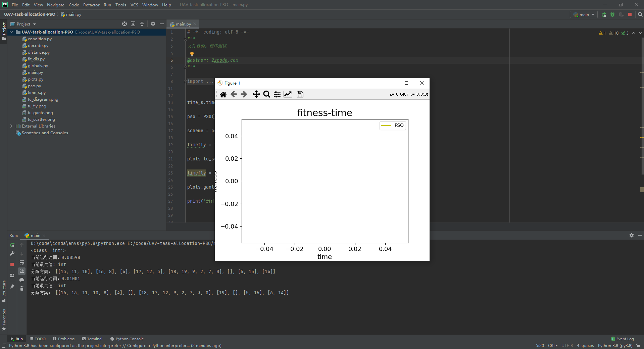Collapse the UAV-task-allocation-PSO root folder
Screen dimensions: 644x349
click(11, 32)
